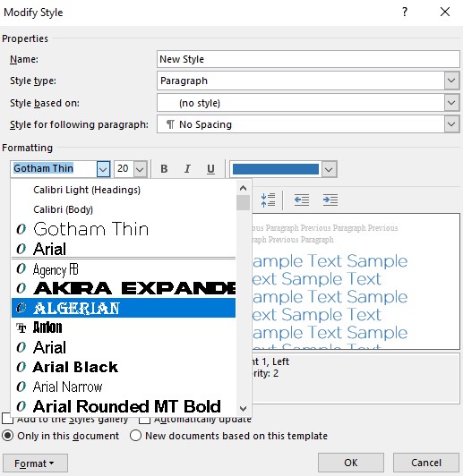Select Agency FB font entry

coord(123,268)
